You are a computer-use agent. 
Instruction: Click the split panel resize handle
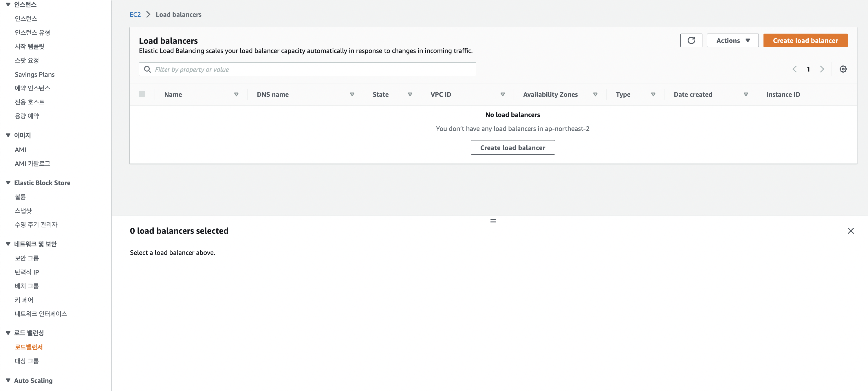(x=493, y=221)
